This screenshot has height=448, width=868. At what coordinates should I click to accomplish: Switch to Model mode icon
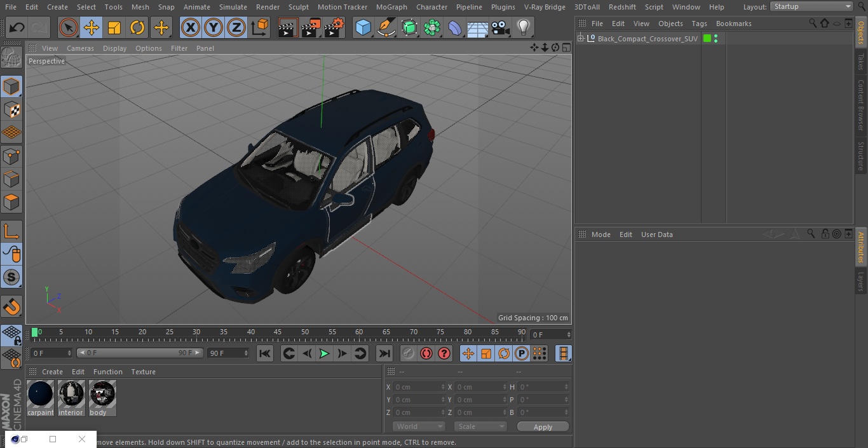tap(11, 86)
